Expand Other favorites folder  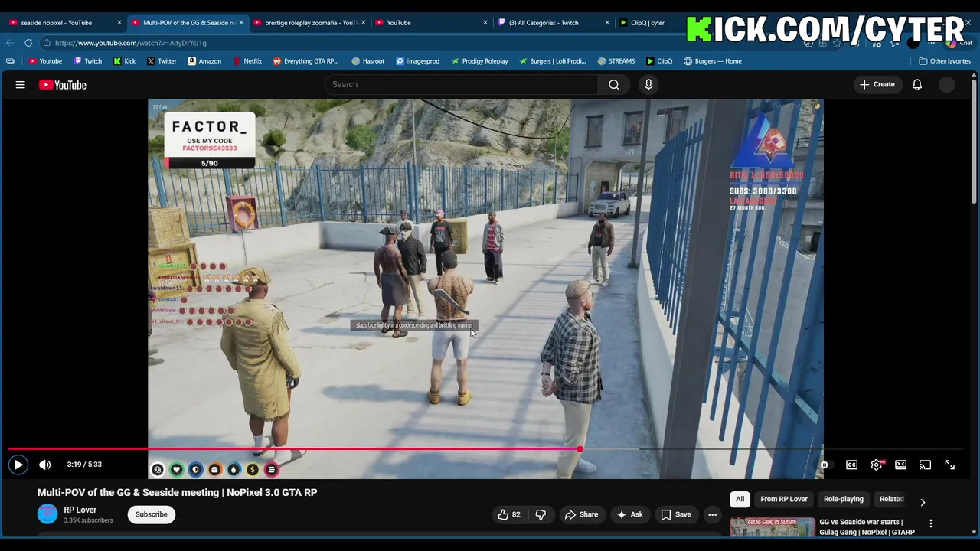click(x=945, y=61)
